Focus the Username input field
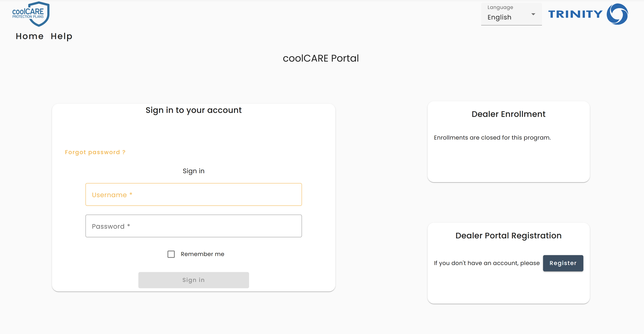The height and width of the screenshot is (334, 644). click(x=193, y=195)
